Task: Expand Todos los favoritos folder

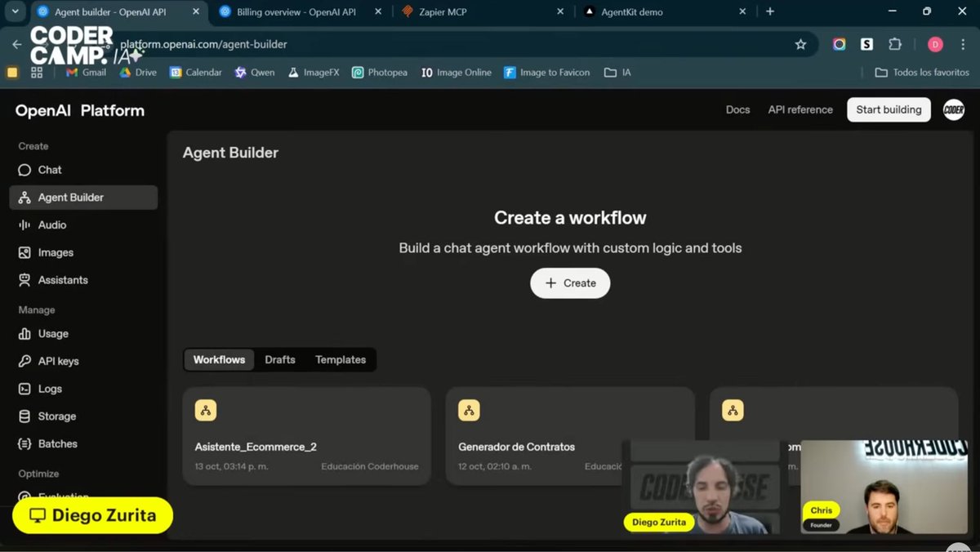Action: coord(922,73)
